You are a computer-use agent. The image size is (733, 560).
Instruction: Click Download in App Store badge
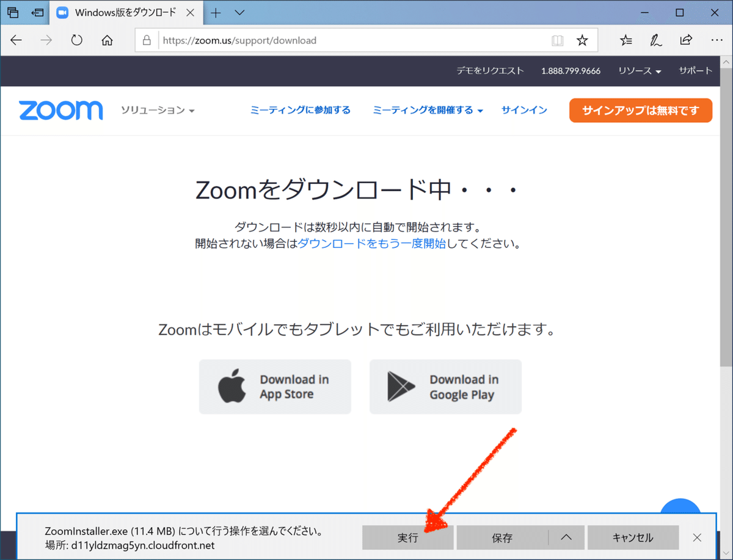pos(275,387)
